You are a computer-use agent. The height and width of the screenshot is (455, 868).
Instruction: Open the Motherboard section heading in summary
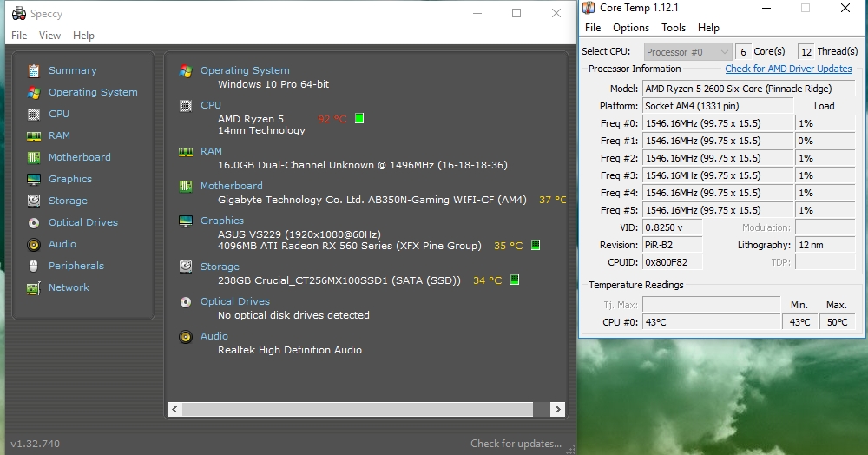(x=232, y=186)
